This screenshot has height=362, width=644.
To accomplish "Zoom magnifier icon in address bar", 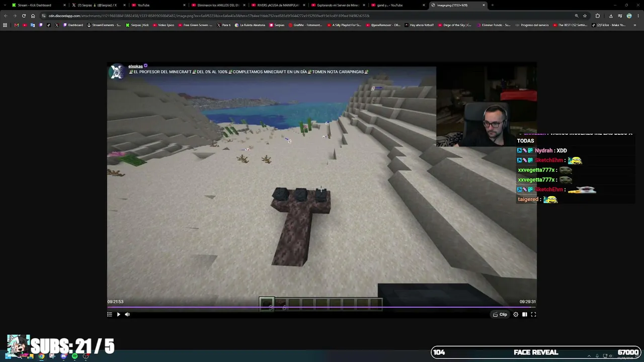I will [577, 16].
